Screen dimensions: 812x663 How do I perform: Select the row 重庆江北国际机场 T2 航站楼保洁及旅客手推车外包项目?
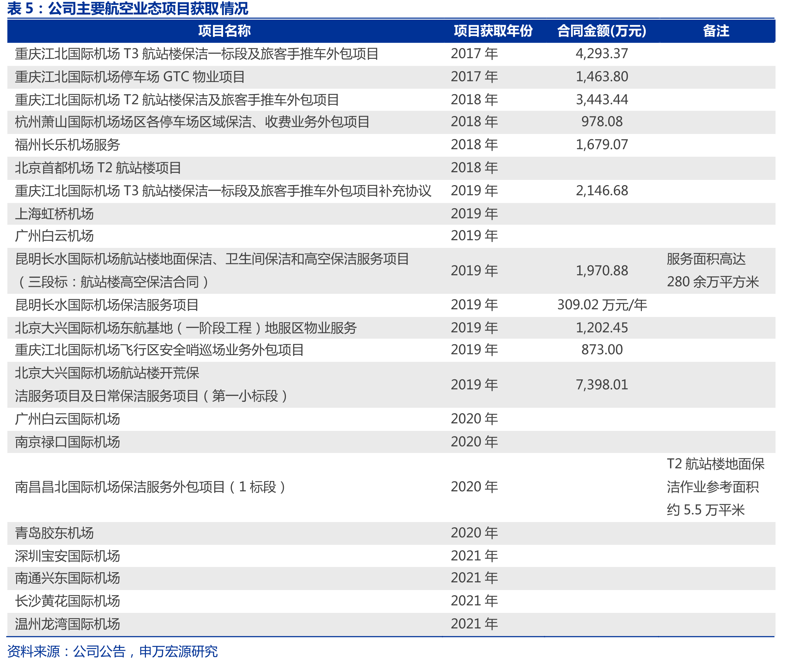[x=391, y=100]
